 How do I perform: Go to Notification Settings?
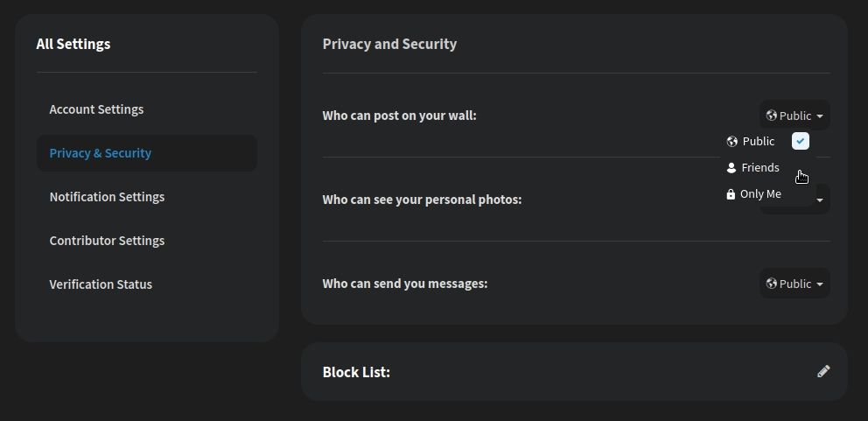tap(107, 197)
